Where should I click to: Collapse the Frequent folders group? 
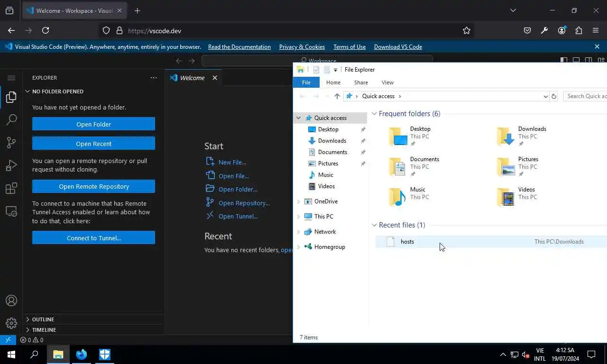[x=374, y=114]
